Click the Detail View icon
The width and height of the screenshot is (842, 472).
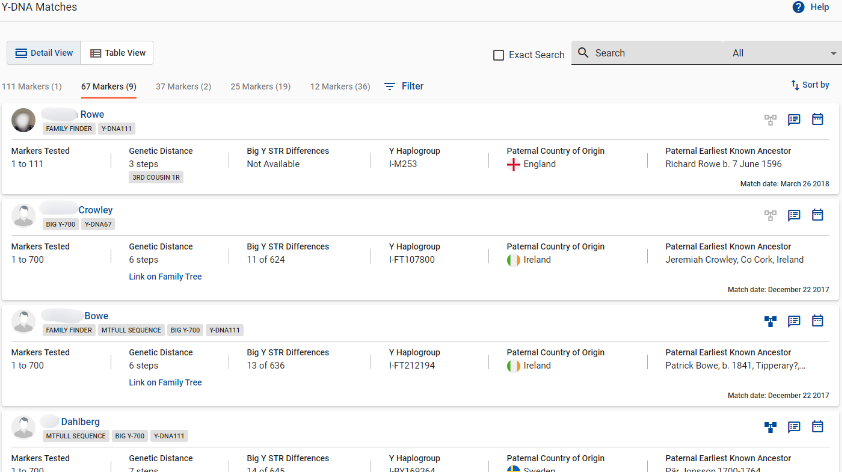point(21,53)
